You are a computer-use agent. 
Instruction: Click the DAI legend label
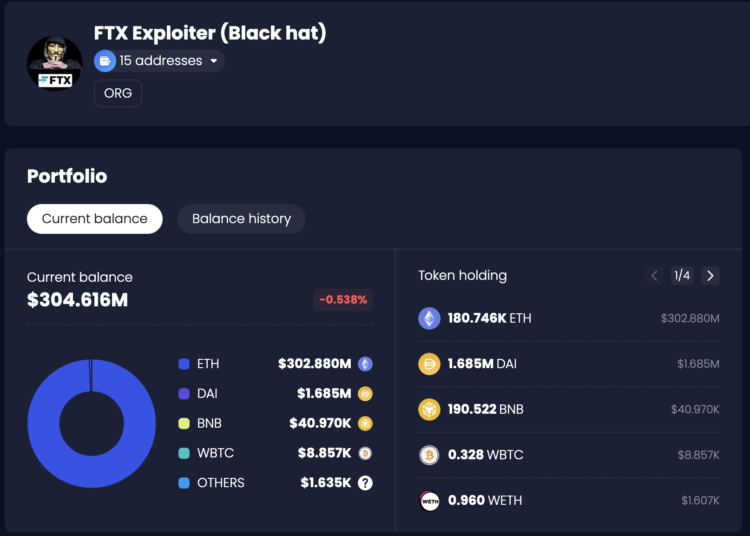click(x=207, y=394)
